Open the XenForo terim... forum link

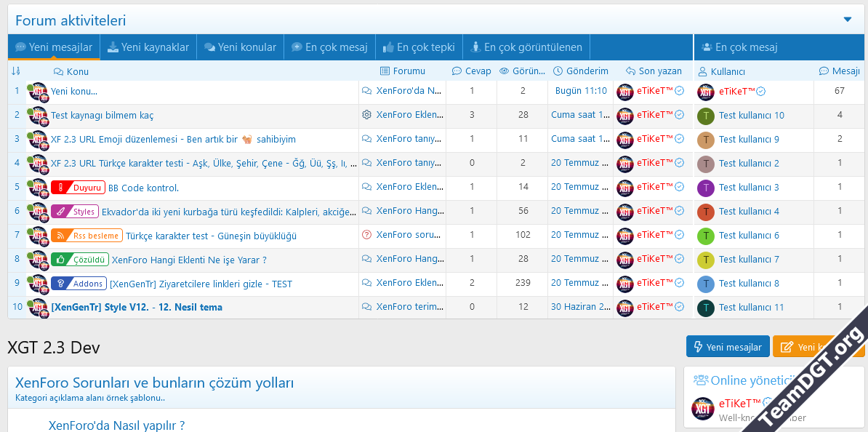tap(409, 307)
